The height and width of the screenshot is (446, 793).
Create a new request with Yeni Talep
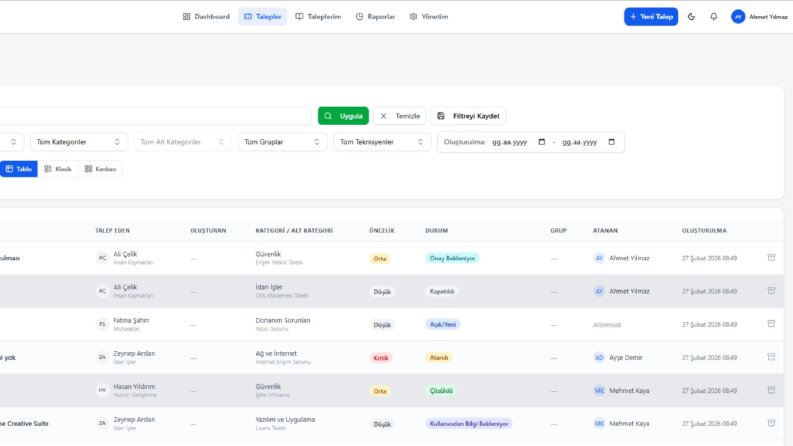point(651,17)
